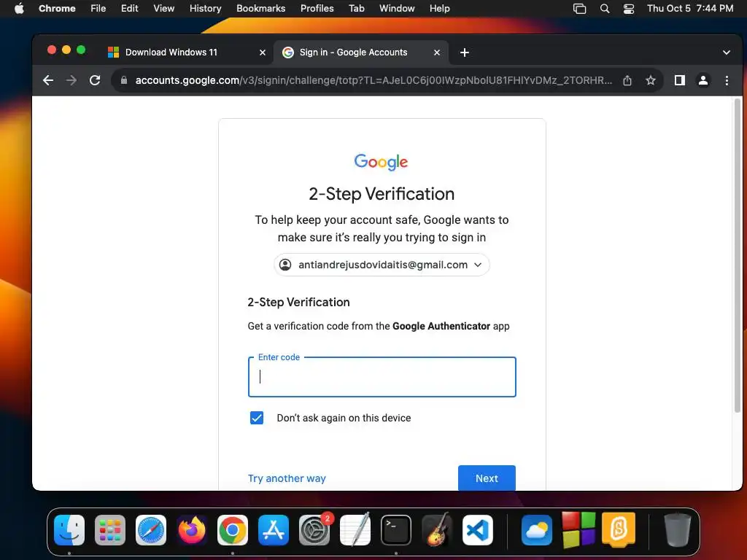Click the blue Next button

(487, 478)
